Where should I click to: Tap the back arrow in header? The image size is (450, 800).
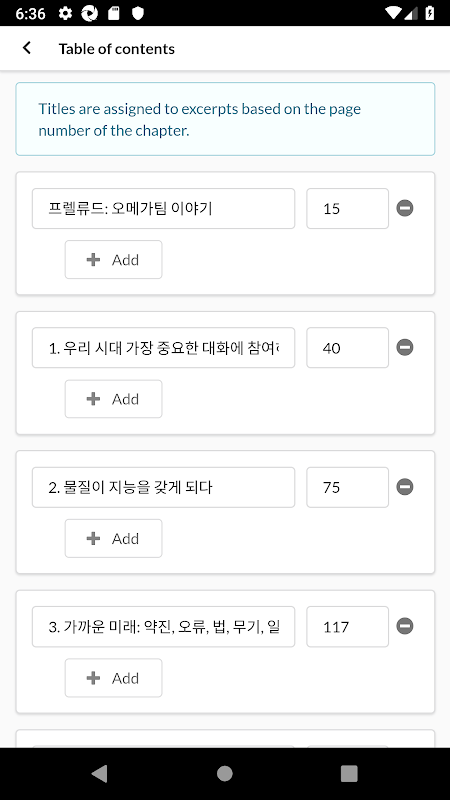click(27, 48)
